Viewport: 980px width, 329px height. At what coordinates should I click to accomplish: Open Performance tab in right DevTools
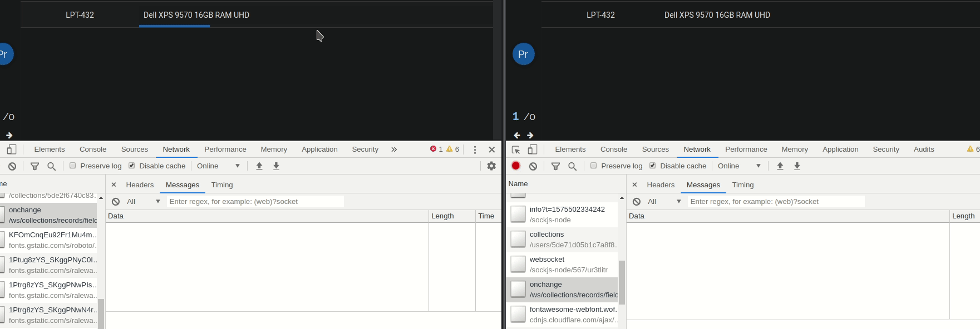746,149
